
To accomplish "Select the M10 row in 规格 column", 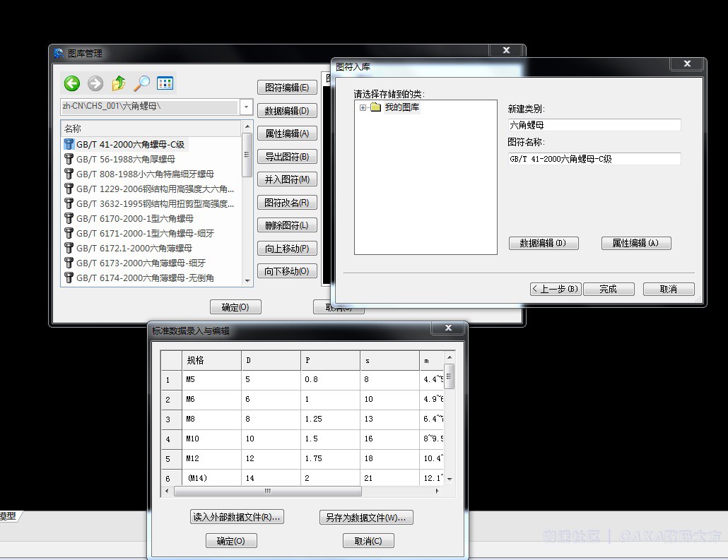I will pos(211,439).
